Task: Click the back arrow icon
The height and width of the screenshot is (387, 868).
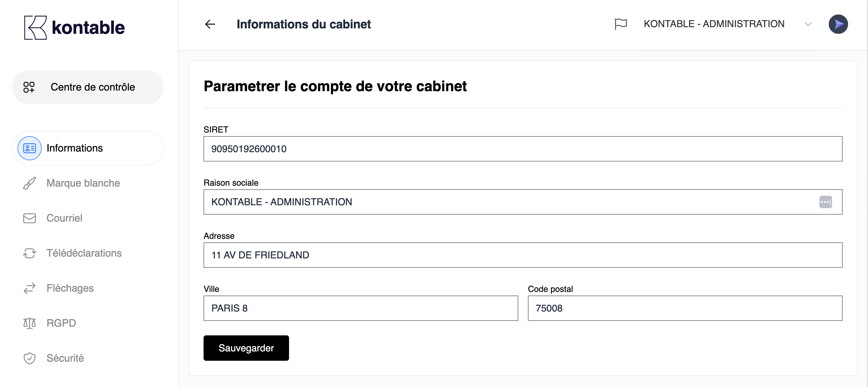Action: 210,24
